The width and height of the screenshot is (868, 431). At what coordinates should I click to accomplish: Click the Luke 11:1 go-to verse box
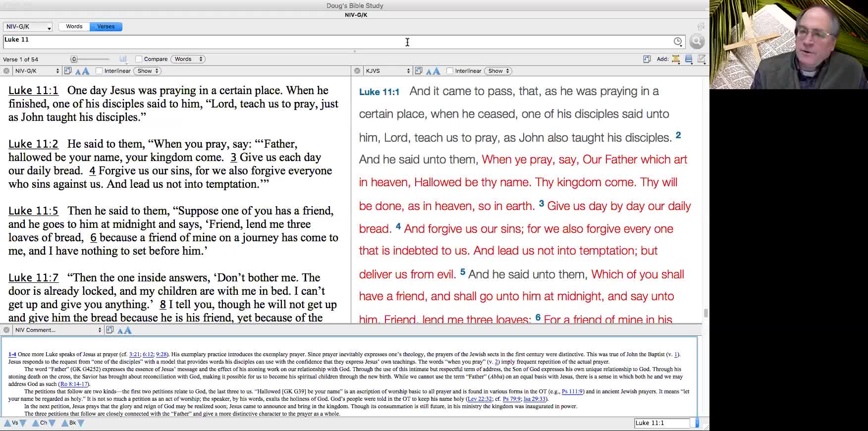click(662, 423)
